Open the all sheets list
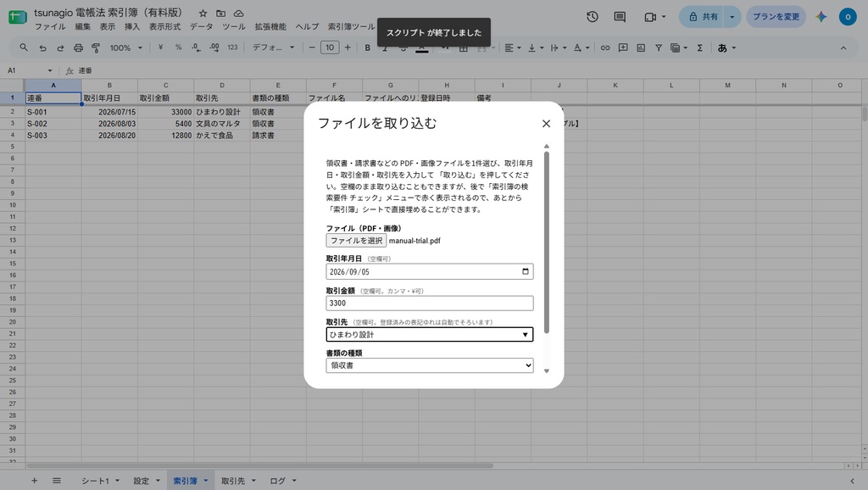868x490 pixels. (x=57, y=481)
